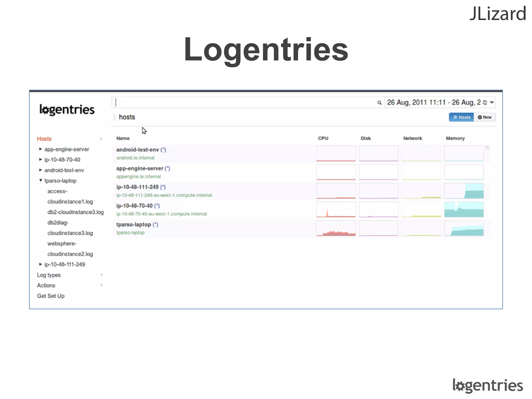The image size is (532, 399).
Task: Open Hosts section in the sidebar
Action: point(44,139)
